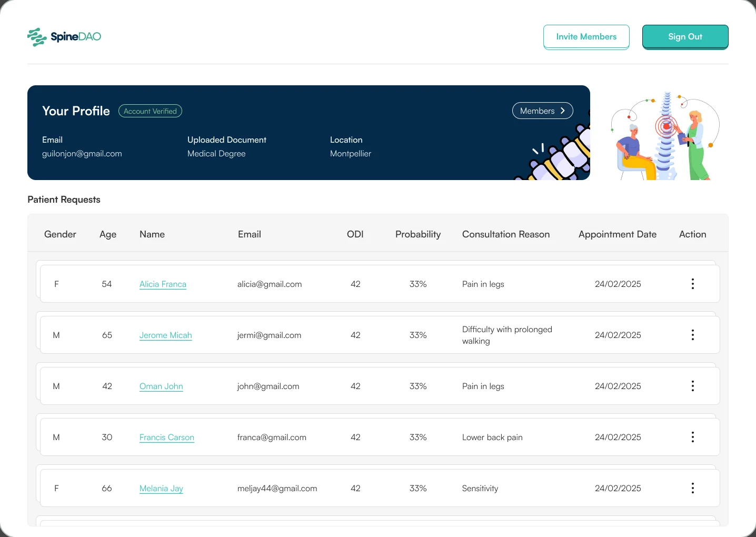
Task: Select email alicia@gmail.com
Action: click(x=270, y=284)
